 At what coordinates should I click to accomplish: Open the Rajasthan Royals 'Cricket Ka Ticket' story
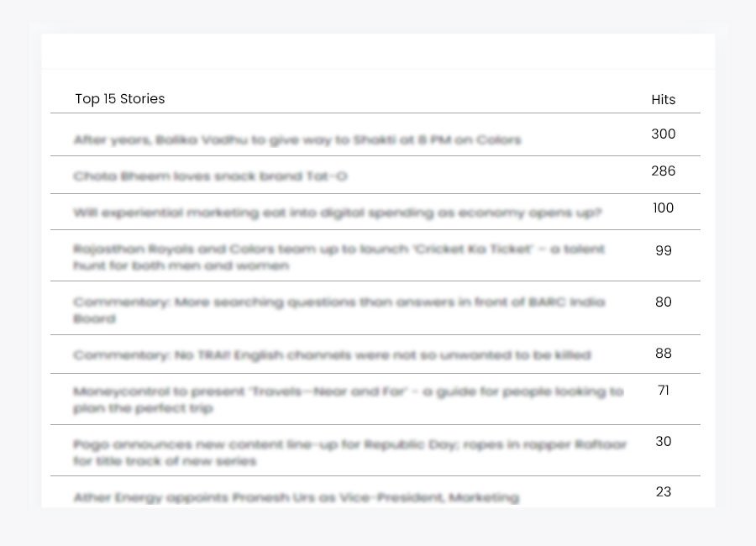[339, 257]
